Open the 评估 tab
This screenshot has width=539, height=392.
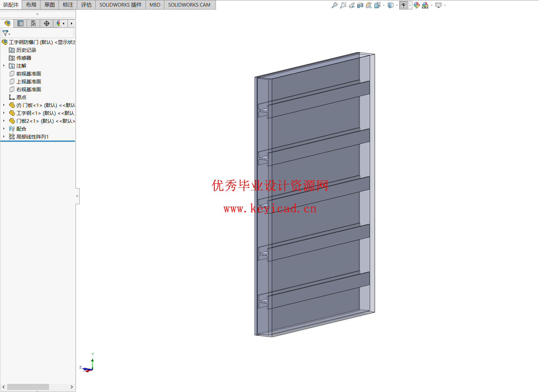(x=86, y=5)
